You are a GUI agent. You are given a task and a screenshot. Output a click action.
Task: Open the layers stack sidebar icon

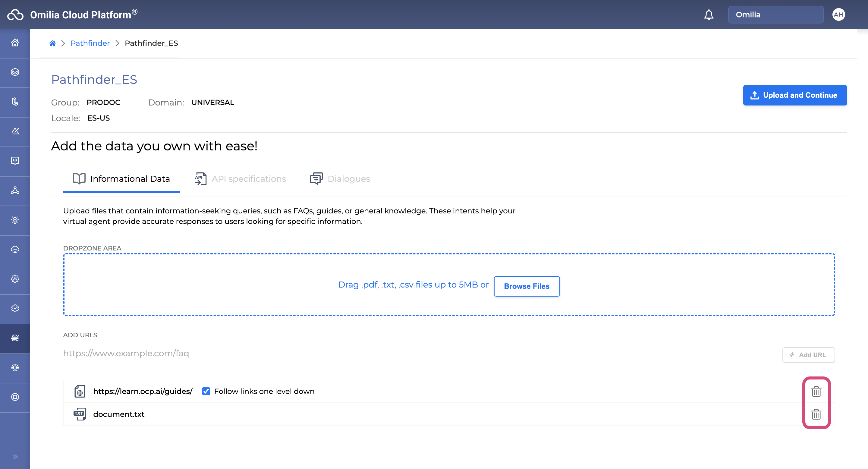click(15, 72)
